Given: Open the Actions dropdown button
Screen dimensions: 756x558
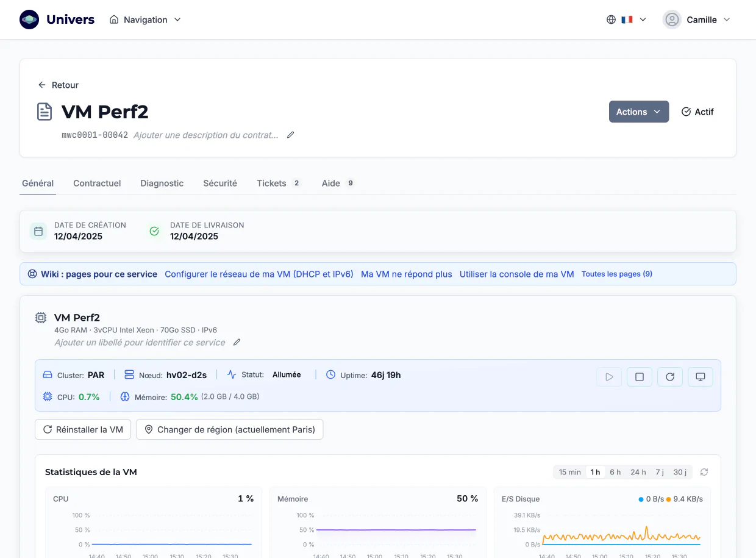Looking at the screenshot, I should 639,112.
